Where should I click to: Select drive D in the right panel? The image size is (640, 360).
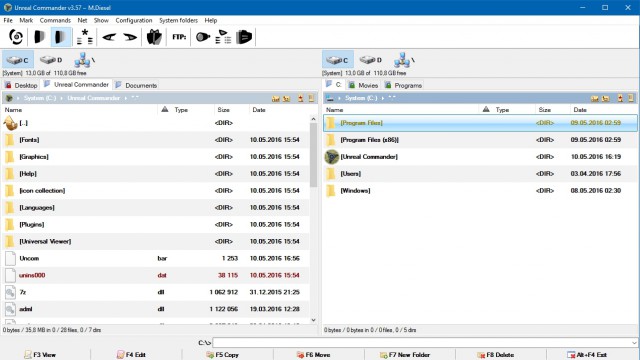coord(371,60)
